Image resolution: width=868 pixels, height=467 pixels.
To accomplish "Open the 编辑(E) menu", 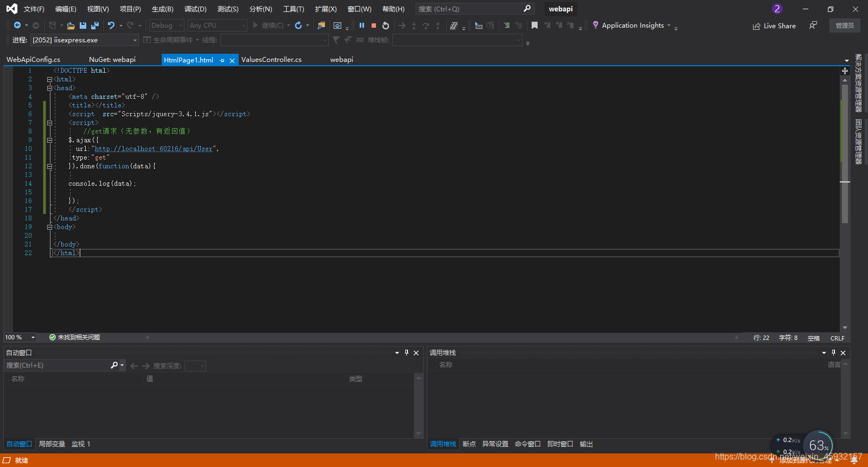I will pos(66,9).
